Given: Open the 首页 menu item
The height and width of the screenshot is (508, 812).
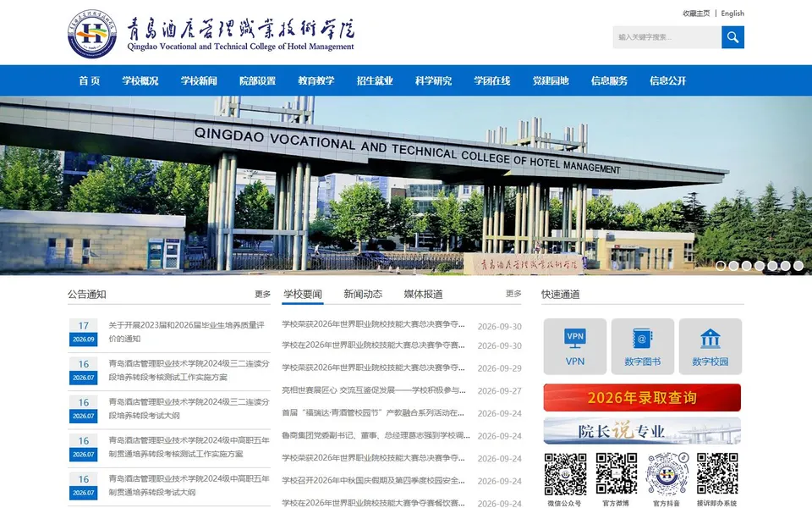Looking at the screenshot, I should pyautogui.click(x=89, y=81).
